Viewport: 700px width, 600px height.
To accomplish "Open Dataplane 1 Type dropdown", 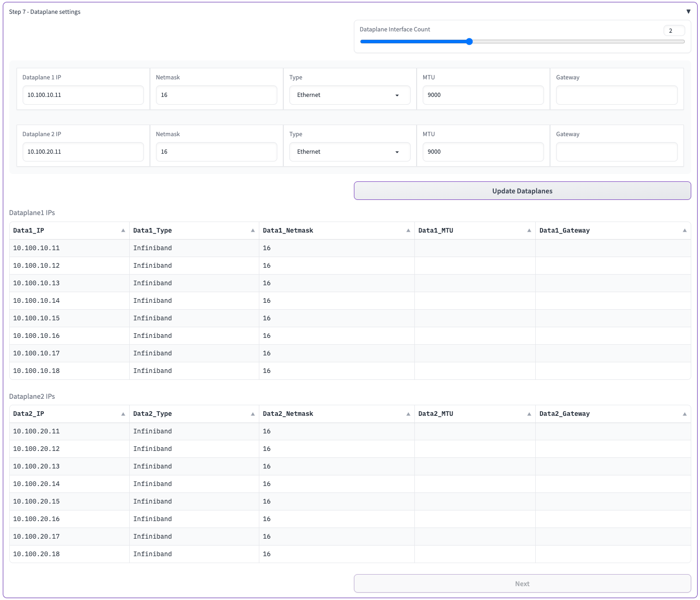I will [349, 95].
